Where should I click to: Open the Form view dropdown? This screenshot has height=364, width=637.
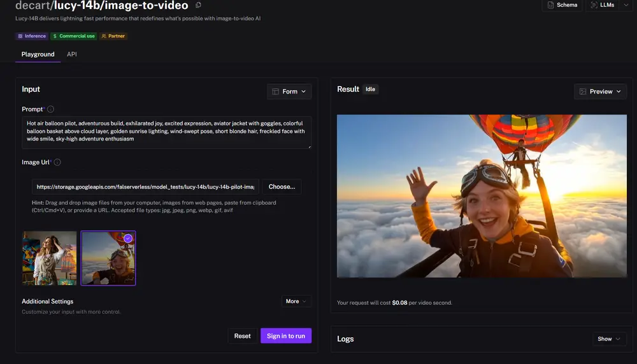(289, 92)
